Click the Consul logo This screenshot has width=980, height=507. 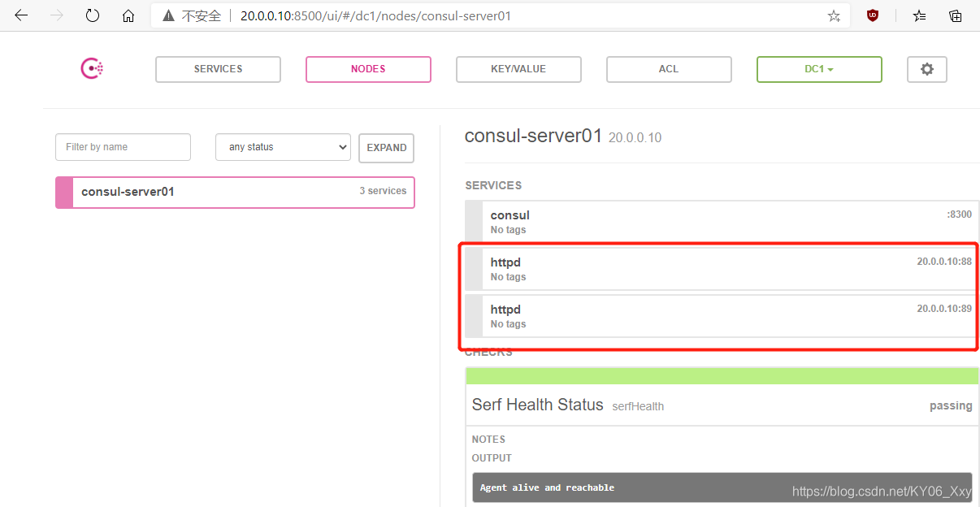[92, 69]
